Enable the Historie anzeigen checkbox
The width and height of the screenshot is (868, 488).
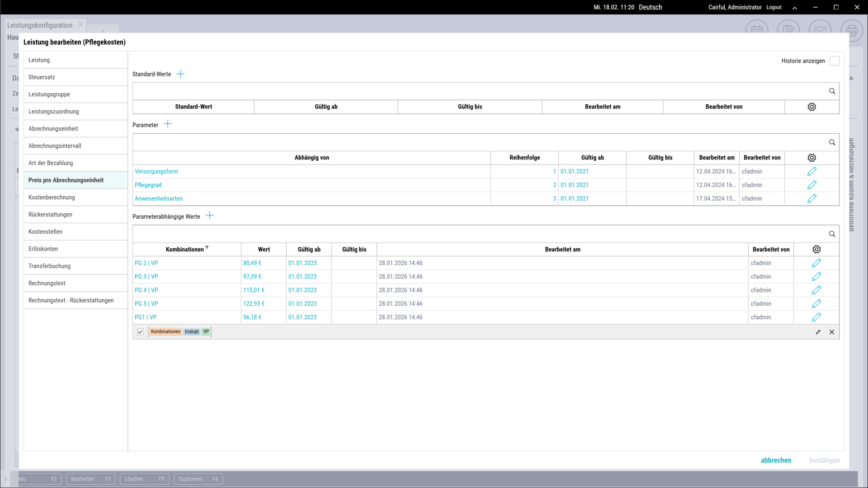click(835, 61)
